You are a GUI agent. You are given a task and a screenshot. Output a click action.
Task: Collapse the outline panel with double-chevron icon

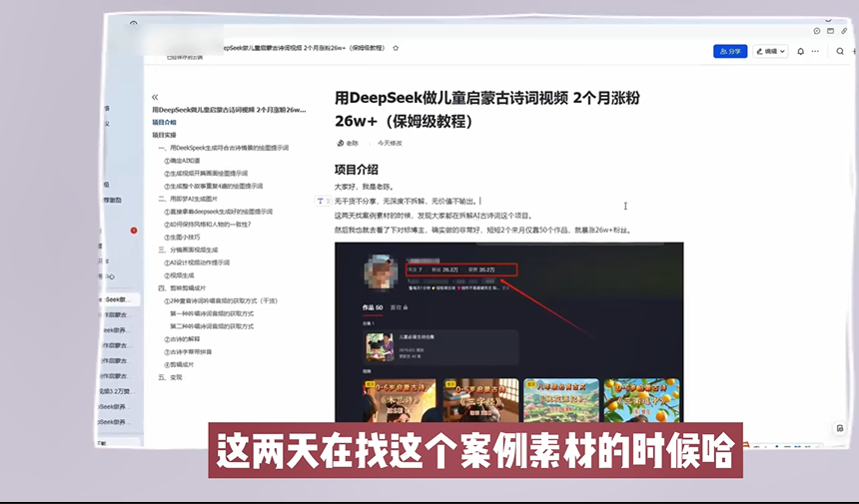click(x=155, y=97)
